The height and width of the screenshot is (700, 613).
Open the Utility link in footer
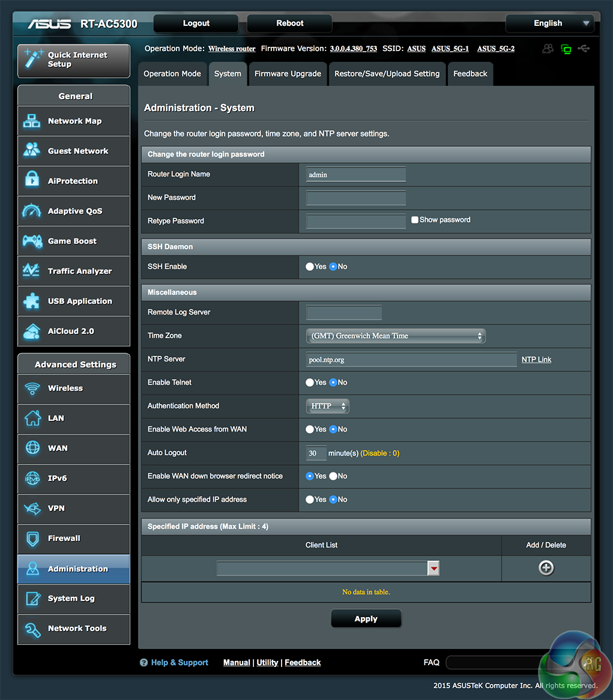tap(267, 663)
